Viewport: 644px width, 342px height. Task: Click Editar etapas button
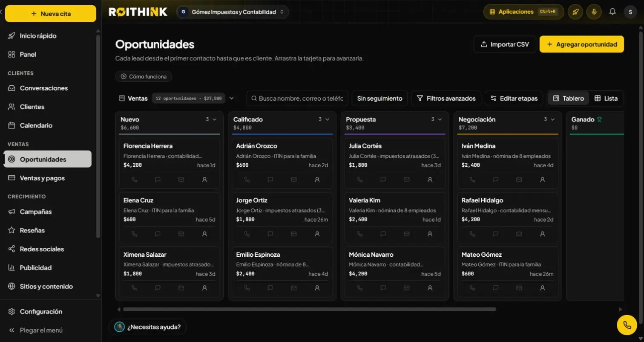tap(514, 99)
